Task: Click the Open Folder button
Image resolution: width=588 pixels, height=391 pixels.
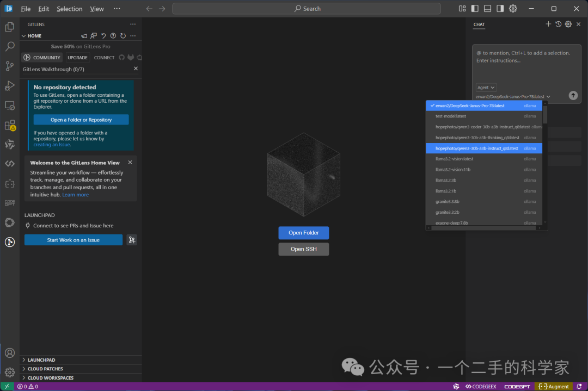Action: coord(304,233)
